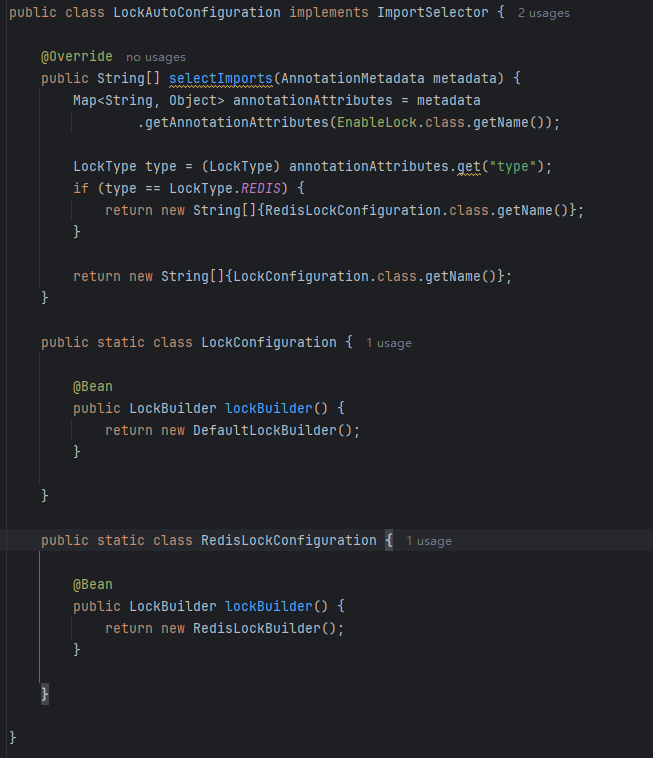Click the REDIS enum constant

tap(261, 188)
